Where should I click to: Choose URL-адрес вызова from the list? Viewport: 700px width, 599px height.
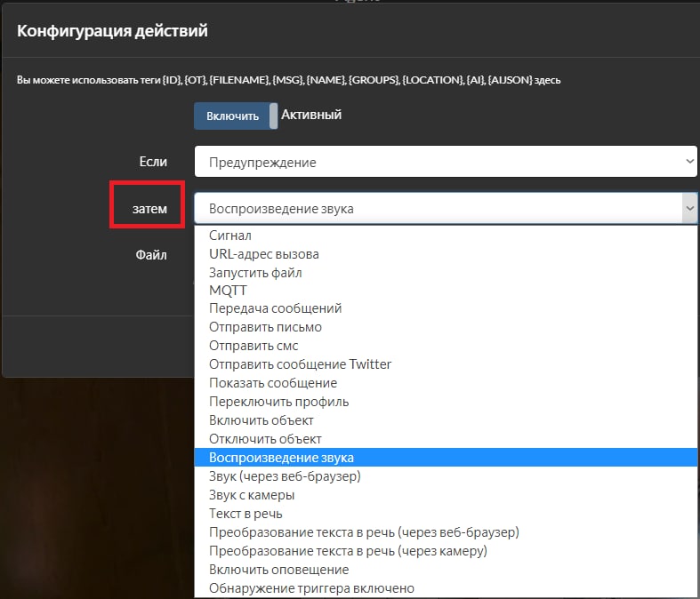(x=446, y=254)
